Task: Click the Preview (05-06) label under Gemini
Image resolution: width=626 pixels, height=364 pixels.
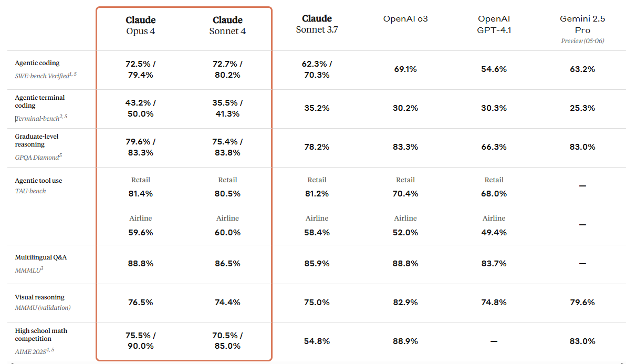Action: [x=582, y=40]
